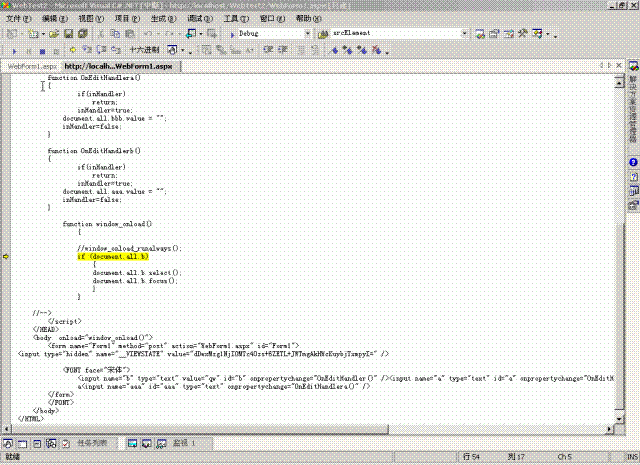The width and height of the screenshot is (640, 465).
Task: Toggle a bookmark with the blue flag icon
Action: (334, 50)
